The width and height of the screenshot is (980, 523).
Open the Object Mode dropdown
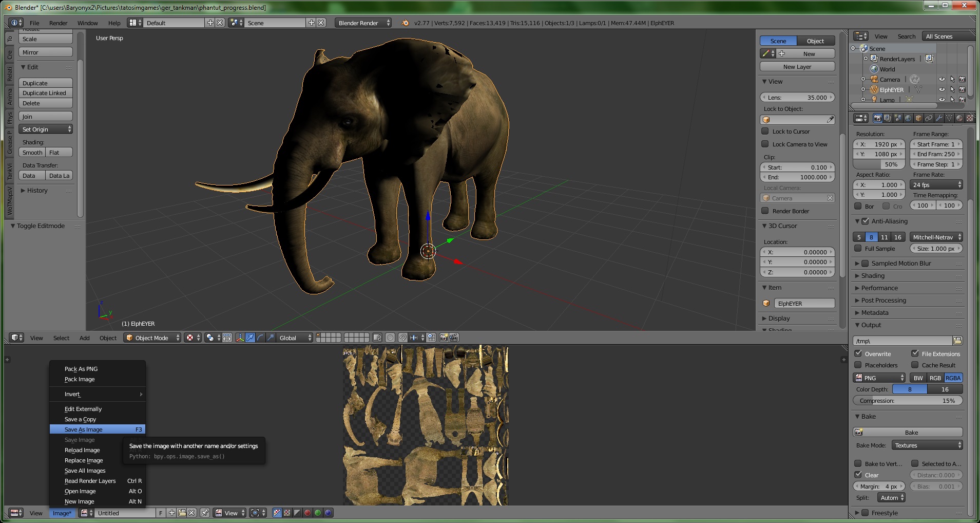click(x=152, y=338)
